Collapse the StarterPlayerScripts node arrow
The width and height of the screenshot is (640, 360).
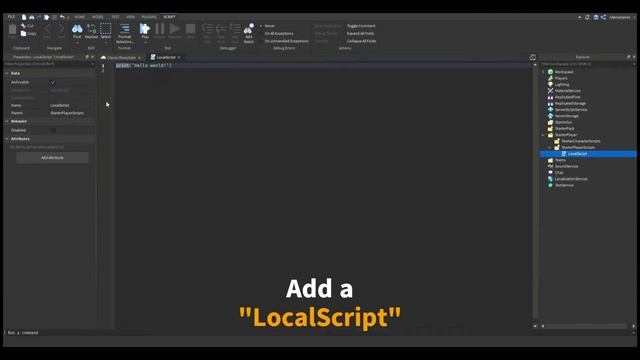tap(550, 148)
